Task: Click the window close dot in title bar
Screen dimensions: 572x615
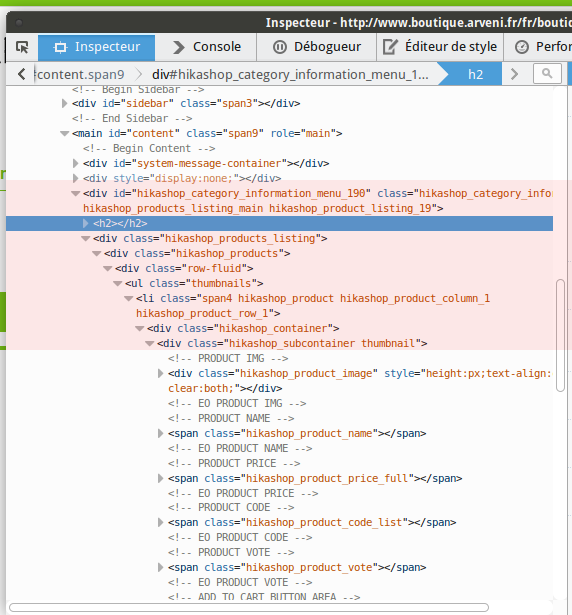Action: pos(18,23)
